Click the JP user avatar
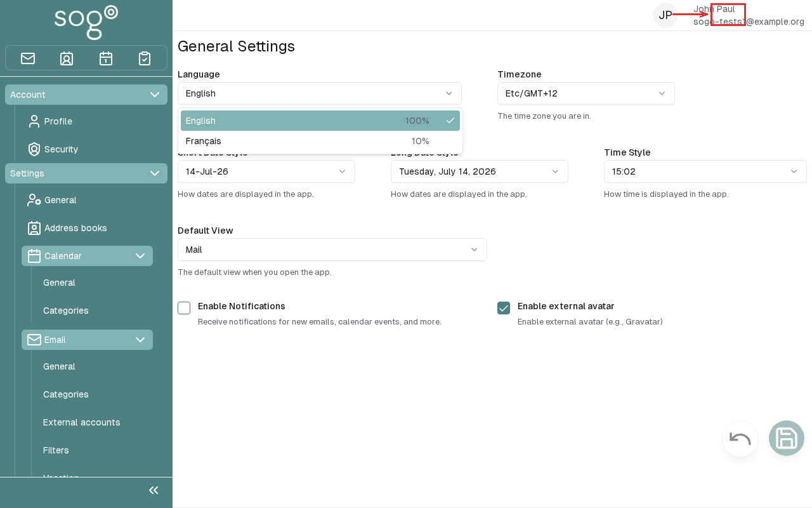Image resolution: width=812 pixels, height=508 pixels. (665, 15)
